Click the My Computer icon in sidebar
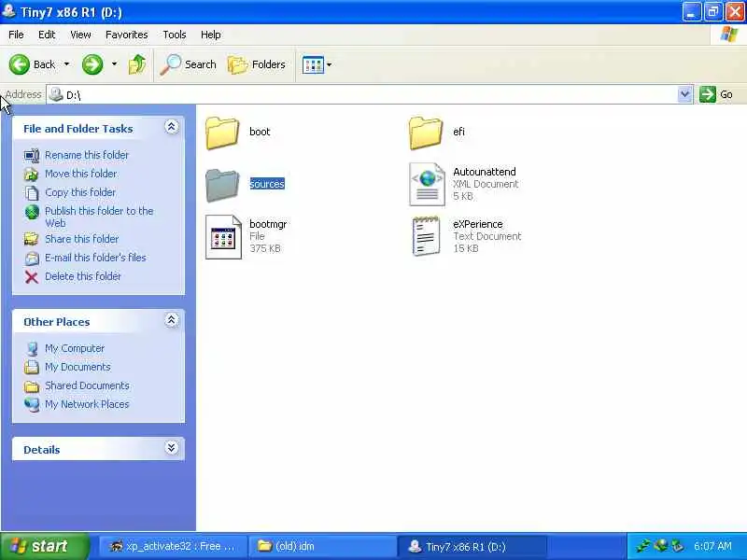Screen dimensions: 747x560 32,348
